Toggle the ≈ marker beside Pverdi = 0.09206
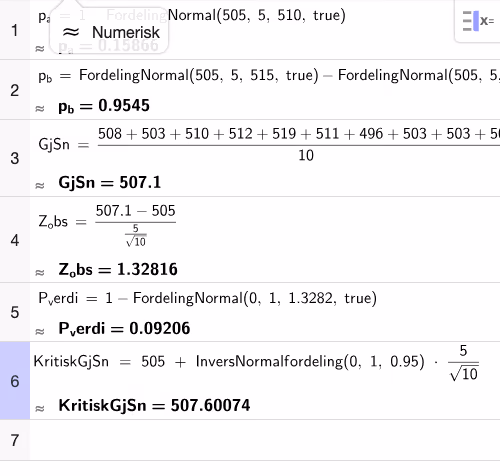Image resolution: width=500 pixels, height=476 pixels. coord(40,331)
